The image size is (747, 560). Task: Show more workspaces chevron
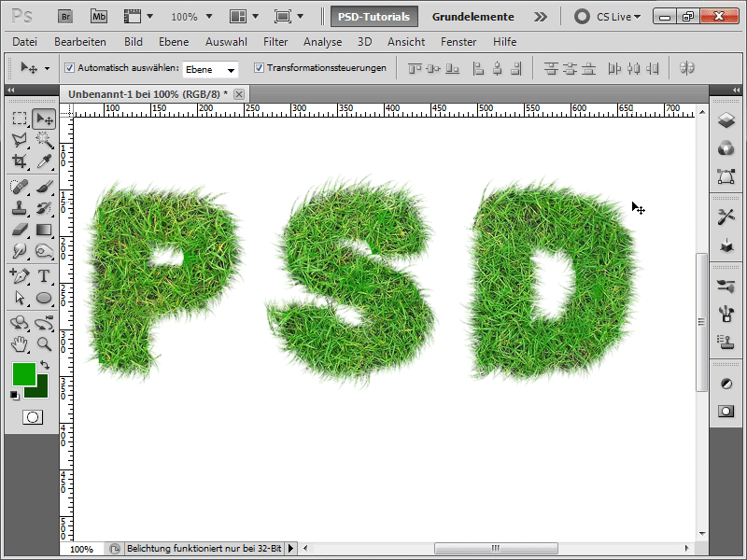coord(541,17)
